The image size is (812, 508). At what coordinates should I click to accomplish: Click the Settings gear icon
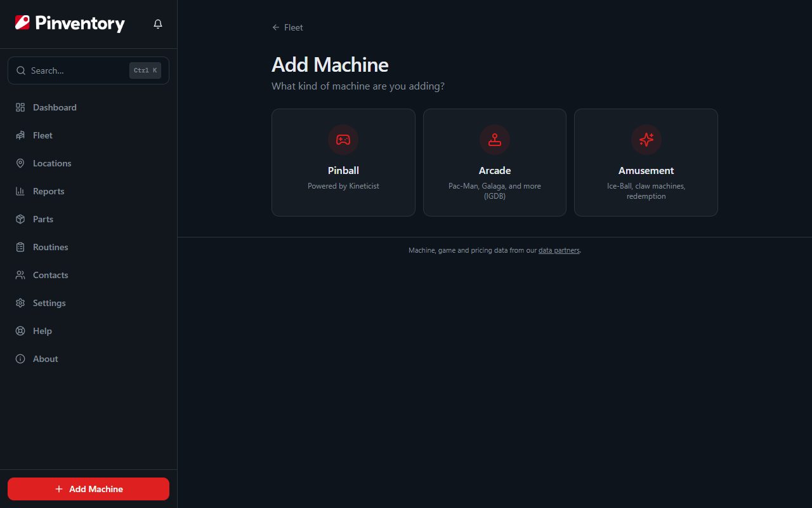[20, 303]
